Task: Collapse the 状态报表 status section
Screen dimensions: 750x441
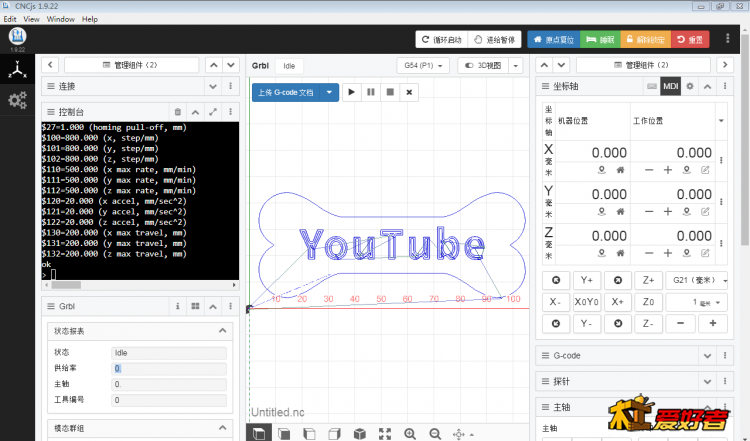Action: tap(222, 331)
